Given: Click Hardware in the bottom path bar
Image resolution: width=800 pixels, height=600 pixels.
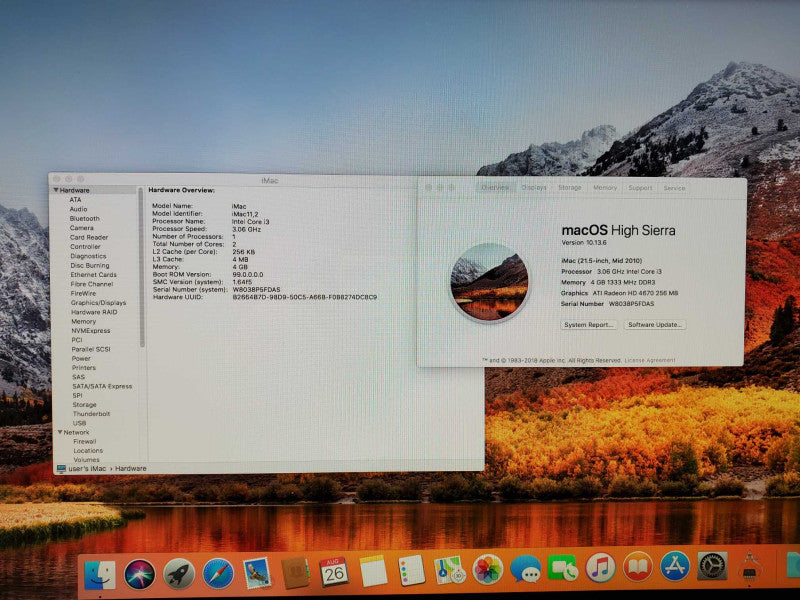Looking at the screenshot, I should coord(131,468).
